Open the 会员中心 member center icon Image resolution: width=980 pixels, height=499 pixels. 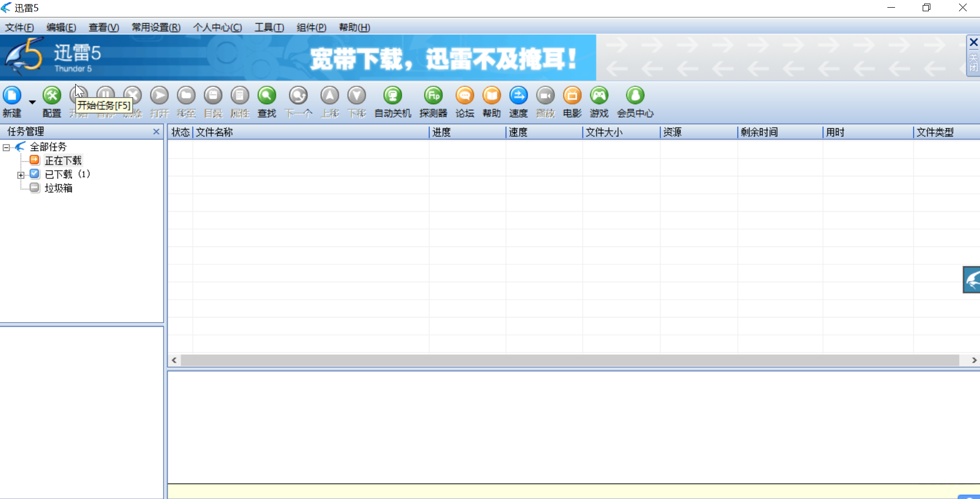pos(635,96)
